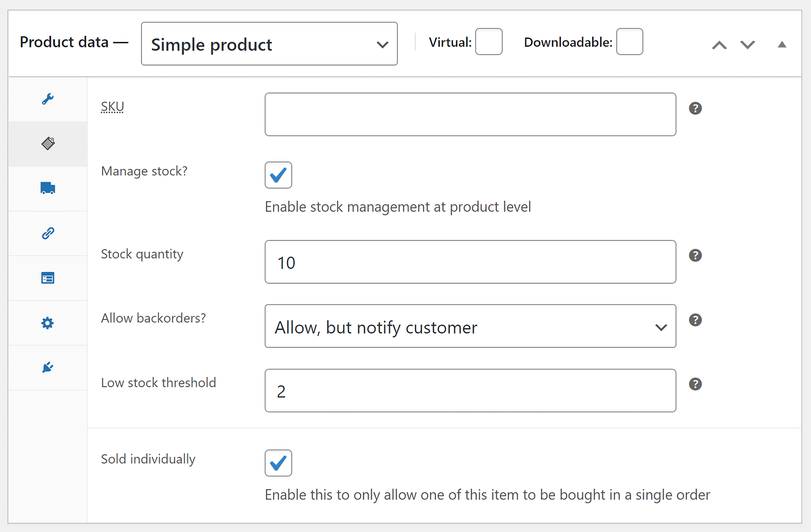Show help tip for Stock quantity
The image size is (811, 532).
695,256
